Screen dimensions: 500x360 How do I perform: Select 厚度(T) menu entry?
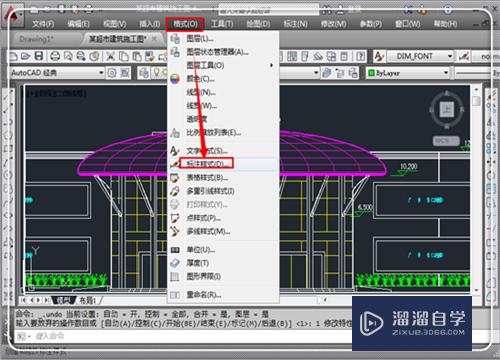(223, 263)
